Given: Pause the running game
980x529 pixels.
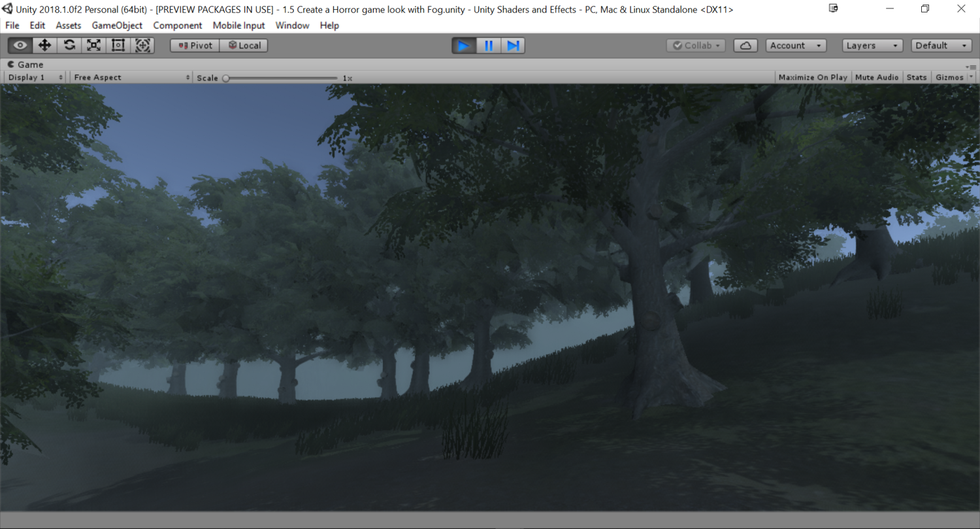Looking at the screenshot, I should pyautogui.click(x=488, y=46).
